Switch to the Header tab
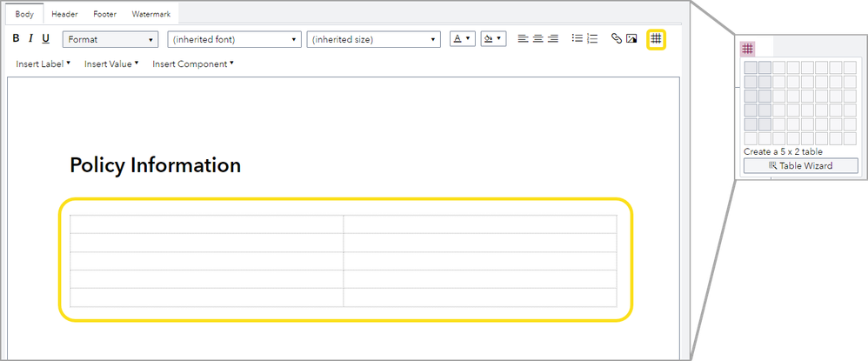Screen dimensions: 868x361 click(x=64, y=14)
